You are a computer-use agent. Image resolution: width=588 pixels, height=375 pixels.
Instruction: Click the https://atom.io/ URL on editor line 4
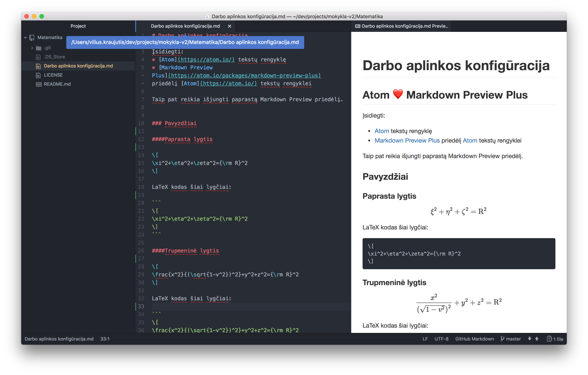(206, 60)
